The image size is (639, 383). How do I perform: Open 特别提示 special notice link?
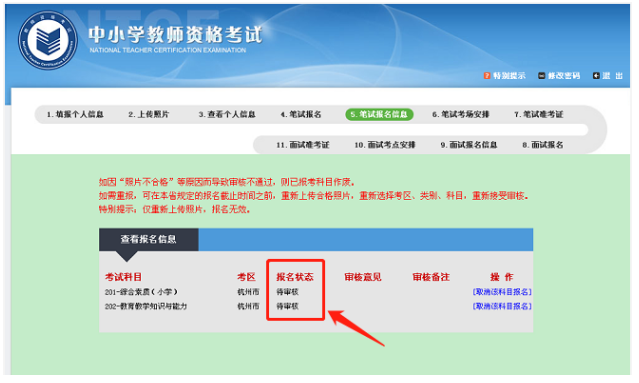(509, 76)
